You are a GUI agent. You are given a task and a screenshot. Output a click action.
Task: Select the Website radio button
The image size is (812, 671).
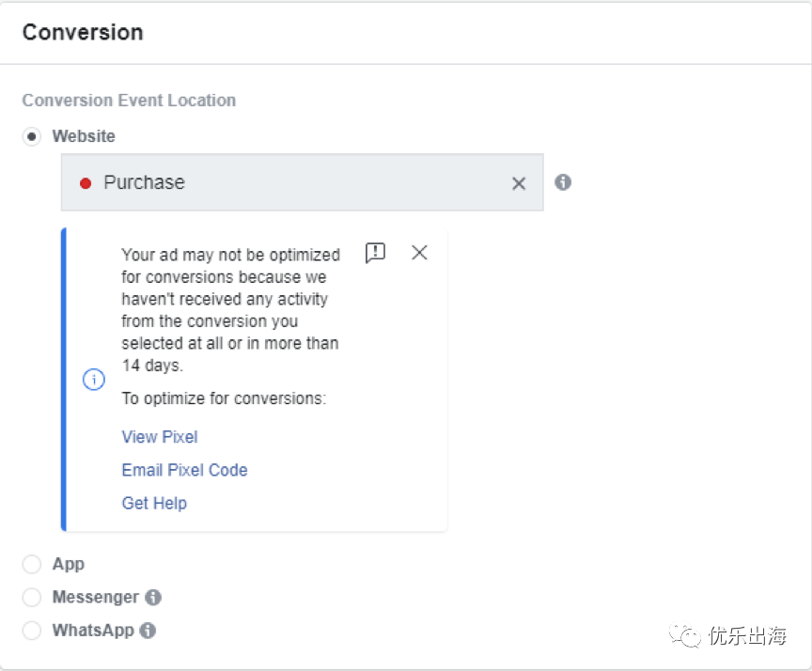(x=33, y=137)
